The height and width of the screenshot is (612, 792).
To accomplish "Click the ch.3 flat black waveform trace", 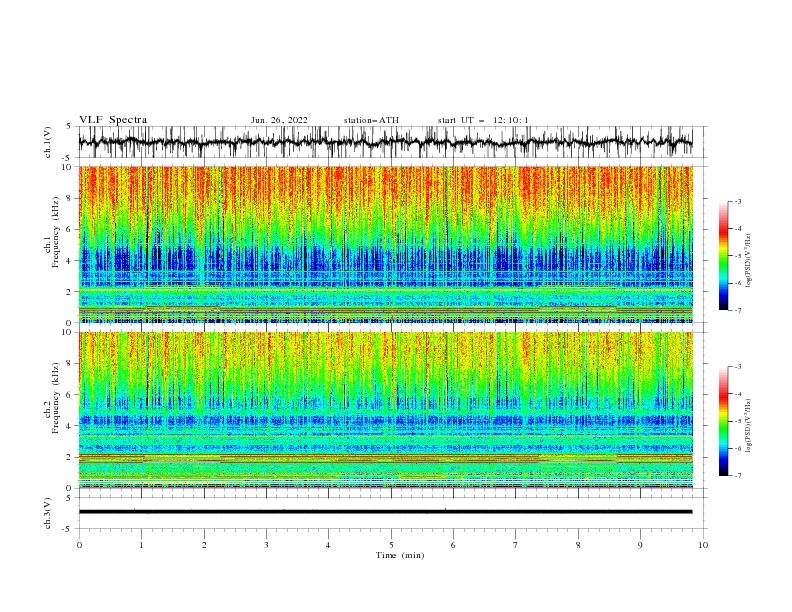I will tap(385, 512).
